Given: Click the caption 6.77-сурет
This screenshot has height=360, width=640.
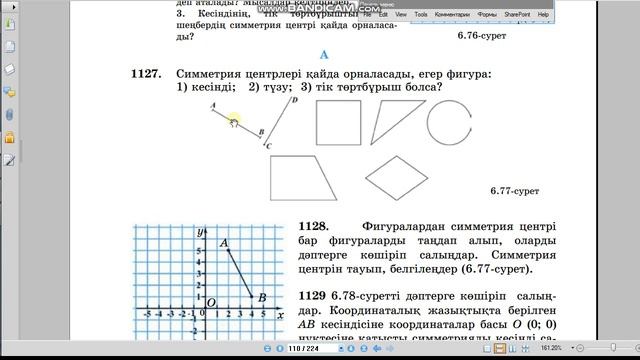Looking at the screenshot, I should (515, 191).
